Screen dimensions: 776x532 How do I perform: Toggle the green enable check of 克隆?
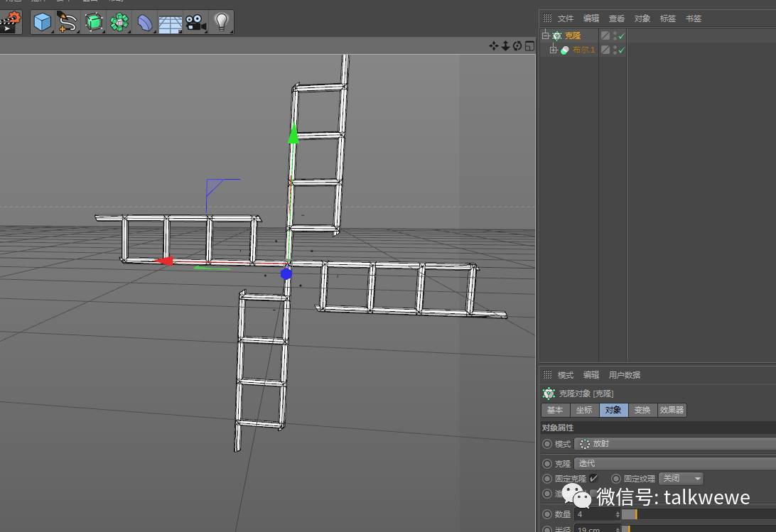(622, 36)
